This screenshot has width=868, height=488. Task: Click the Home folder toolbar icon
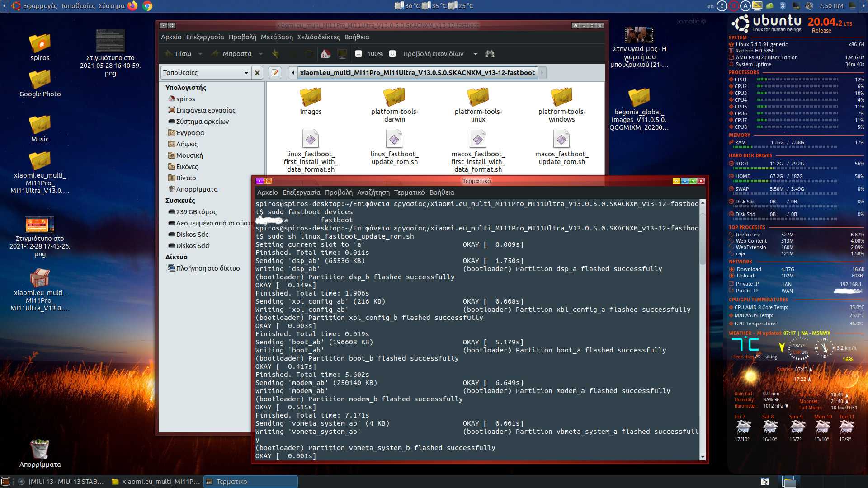[x=325, y=54]
